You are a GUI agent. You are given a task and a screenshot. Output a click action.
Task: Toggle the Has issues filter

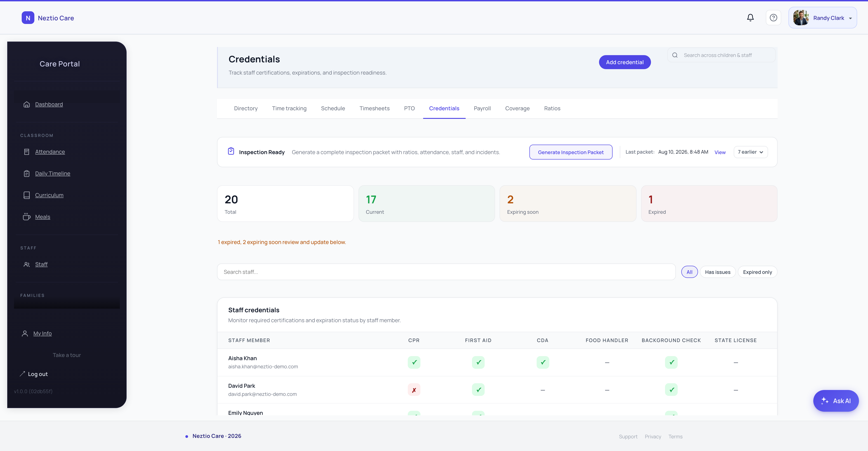point(718,272)
